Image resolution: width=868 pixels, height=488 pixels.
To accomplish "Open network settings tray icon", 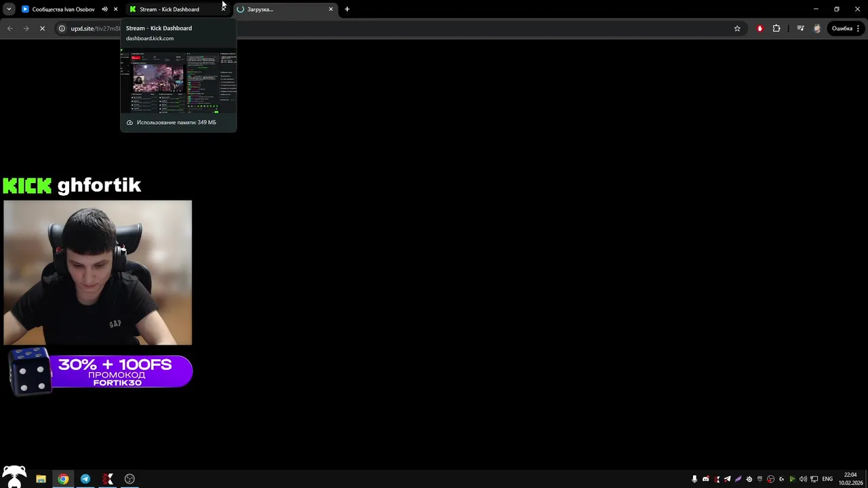I will (814, 479).
